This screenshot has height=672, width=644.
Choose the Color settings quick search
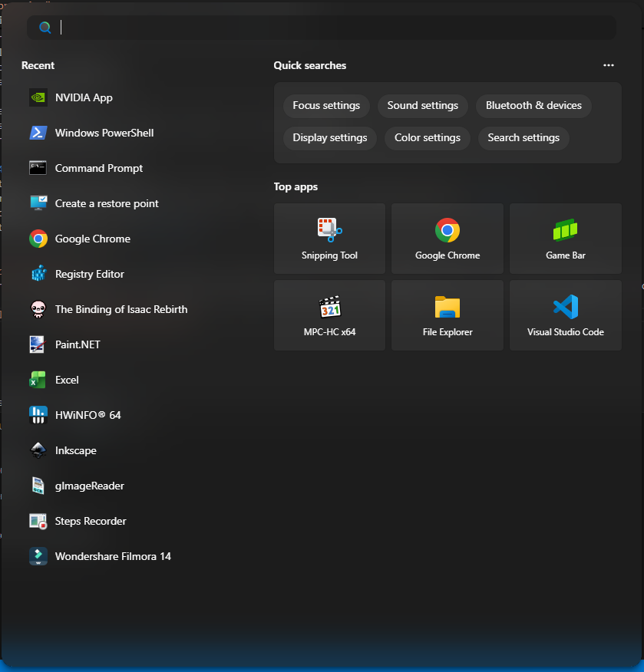pos(427,138)
